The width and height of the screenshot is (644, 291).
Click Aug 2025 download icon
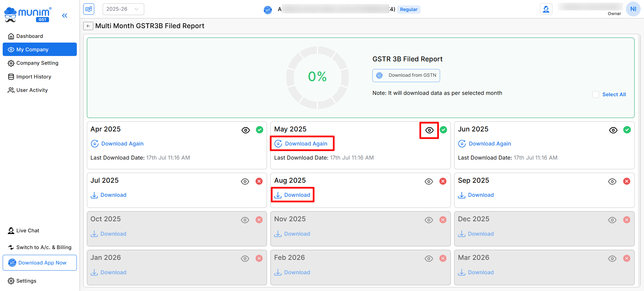pos(278,195)
